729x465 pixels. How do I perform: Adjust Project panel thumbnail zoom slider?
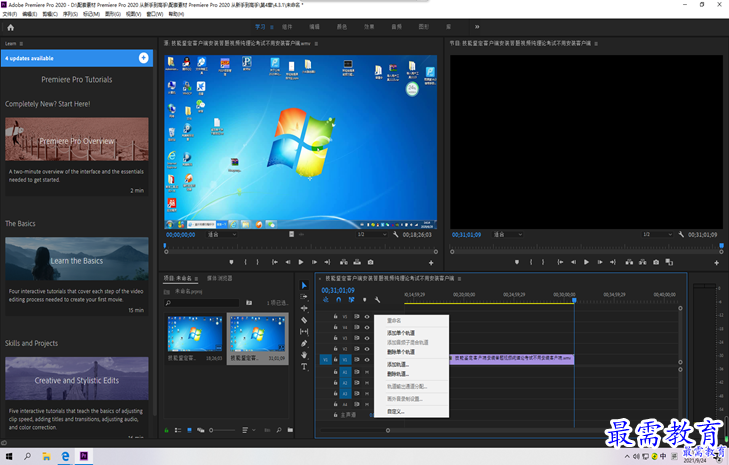222,430
